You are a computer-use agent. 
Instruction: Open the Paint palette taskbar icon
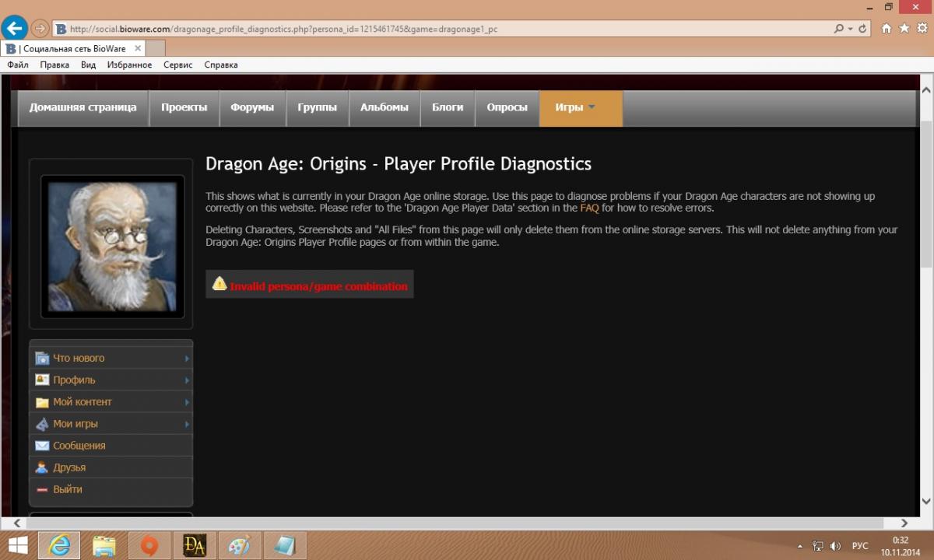[240, 545]
